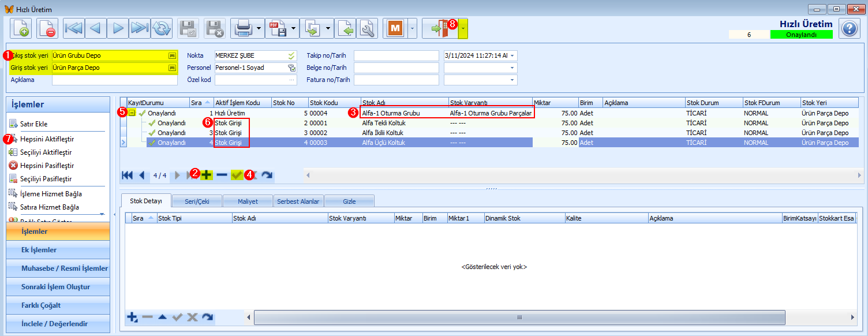Open the Ek İşlemler section
Viewport: 868px width, 336px height.
click(58, 250)
